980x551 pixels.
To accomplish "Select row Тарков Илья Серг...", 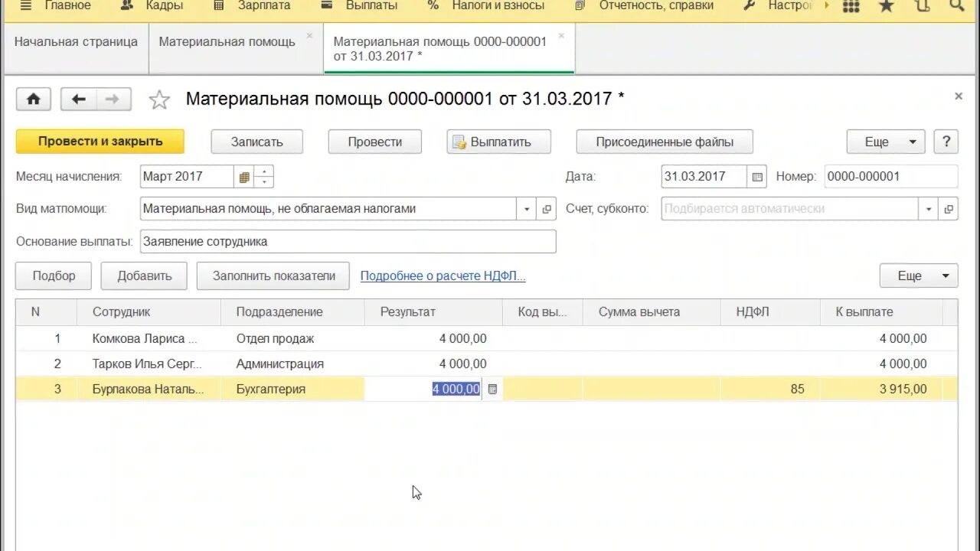I will click(x=486, y=364).
